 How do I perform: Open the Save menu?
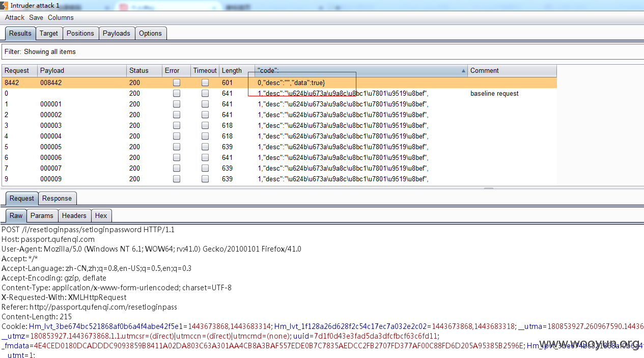(36, 17)
